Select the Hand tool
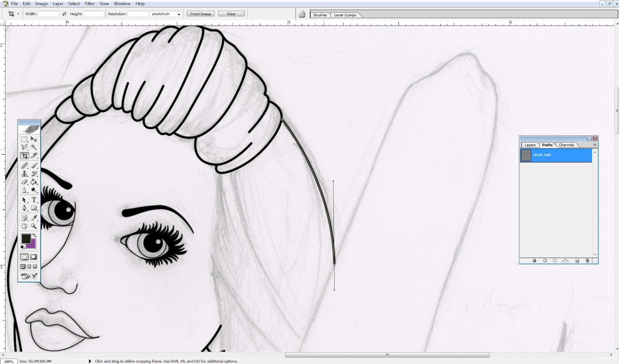Image resolution: width=619 pixels, height=364 pixels. (x=24, y=226)
